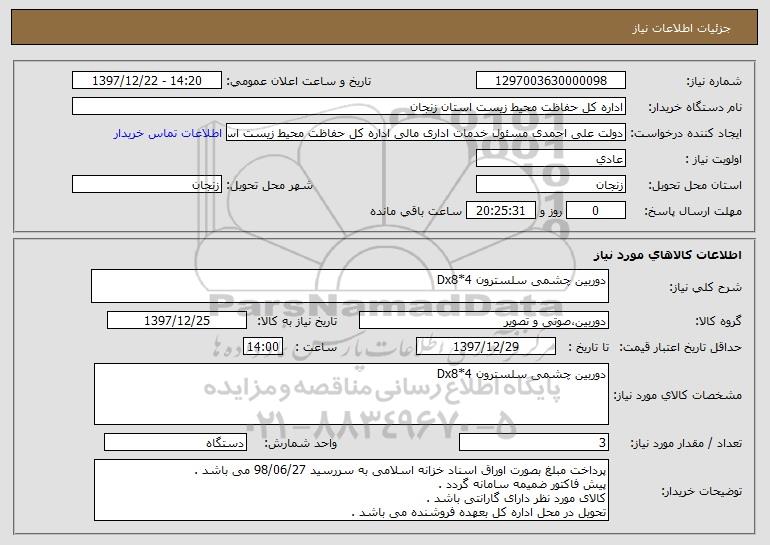
Task: Select the label توضیحات خریدار
Action: [702, 491]
